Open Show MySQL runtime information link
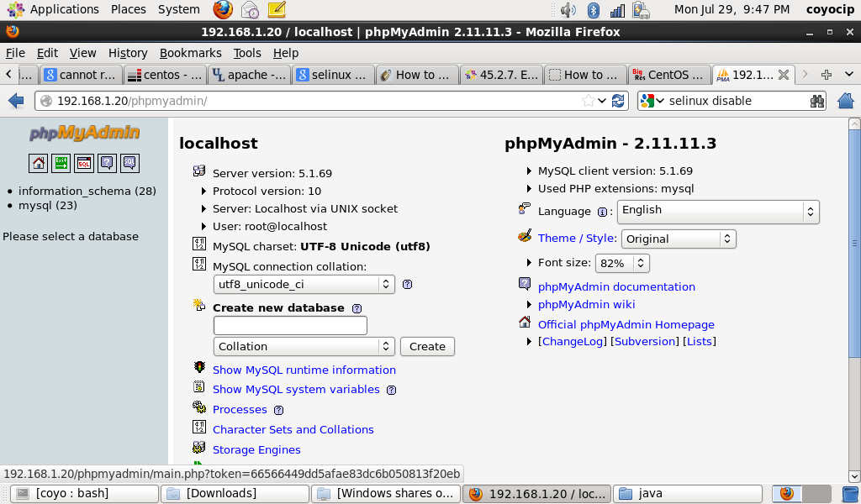 [x=304, y=370]
